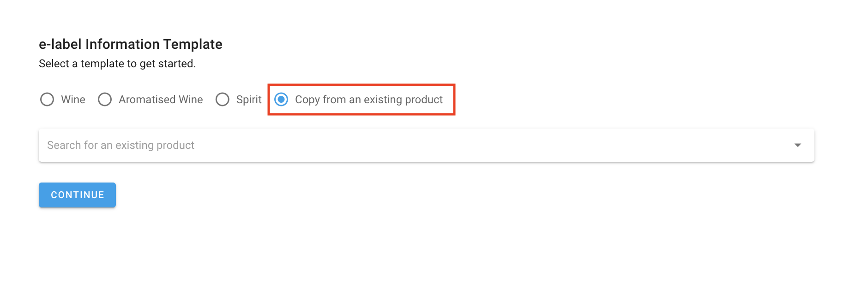Expand the existing product dropdown arrow

coord(797,145)
